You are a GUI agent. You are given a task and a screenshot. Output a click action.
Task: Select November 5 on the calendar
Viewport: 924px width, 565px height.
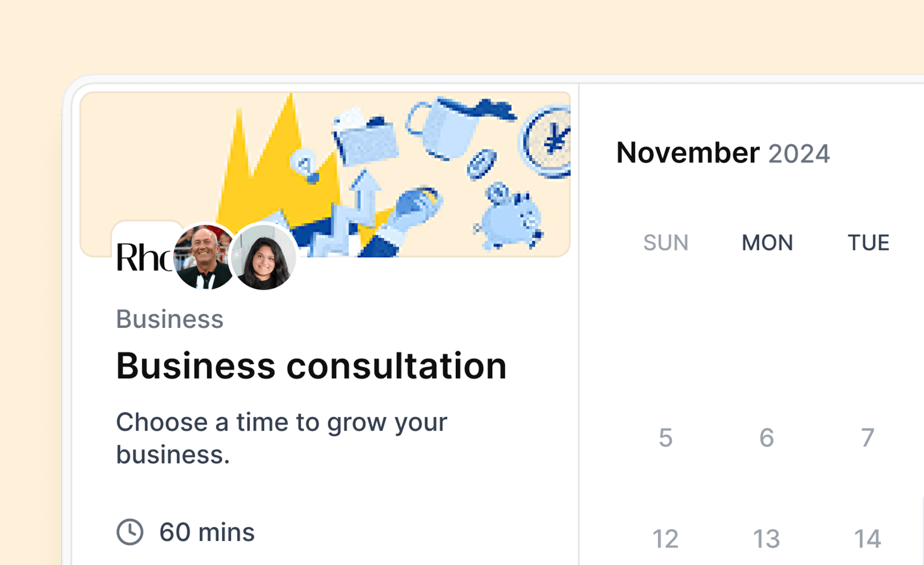pos(665,437)
